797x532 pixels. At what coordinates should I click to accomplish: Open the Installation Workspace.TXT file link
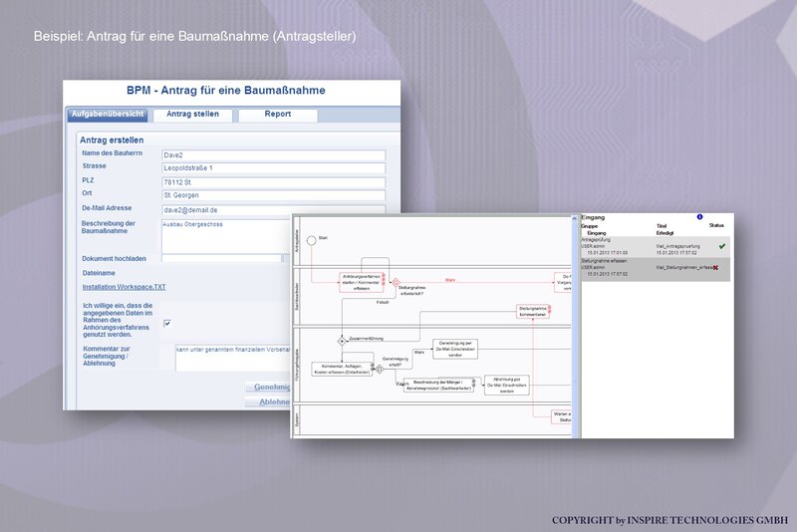coord(124,287)
